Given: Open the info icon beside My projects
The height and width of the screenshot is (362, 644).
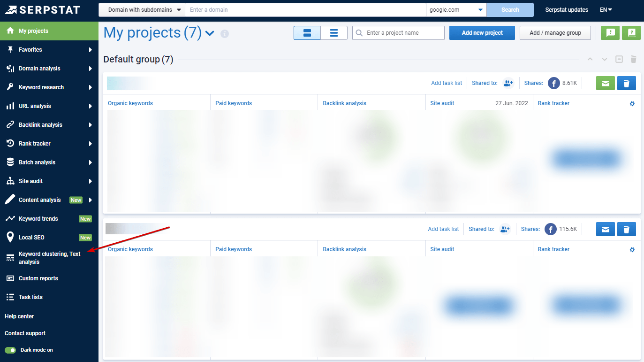Looking at the screenshot, I should click(225, 34).
